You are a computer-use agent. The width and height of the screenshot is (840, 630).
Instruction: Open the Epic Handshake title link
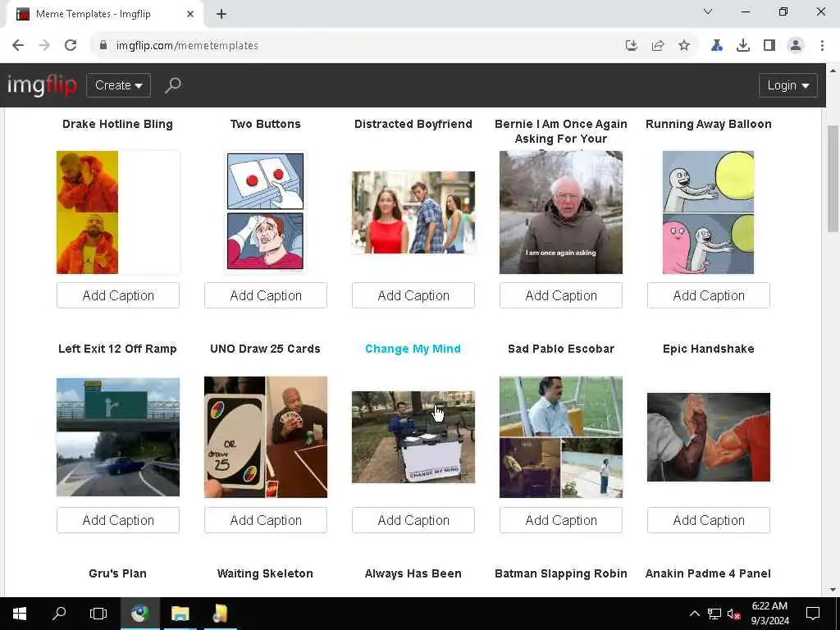coord(709,349)
